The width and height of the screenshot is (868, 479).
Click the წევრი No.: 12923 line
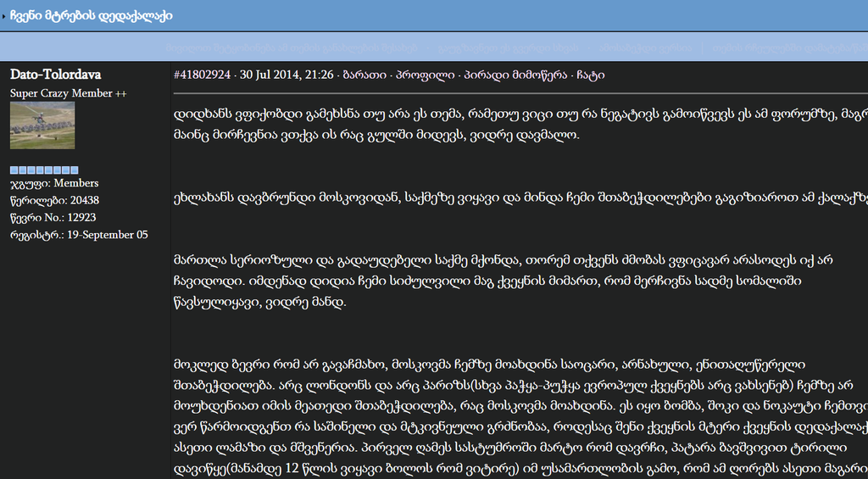pos(53,218)
